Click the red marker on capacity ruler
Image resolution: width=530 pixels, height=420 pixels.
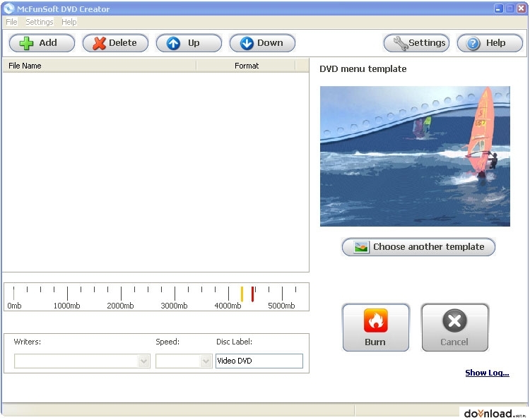click(252, 294)
